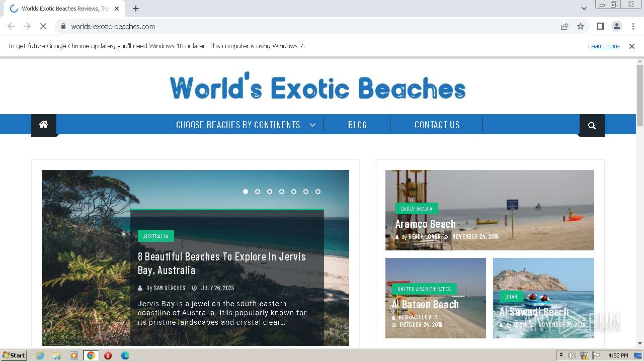Screen dimensions: 644x362
Task: Select the second slider dot
Action: point(258,192)
